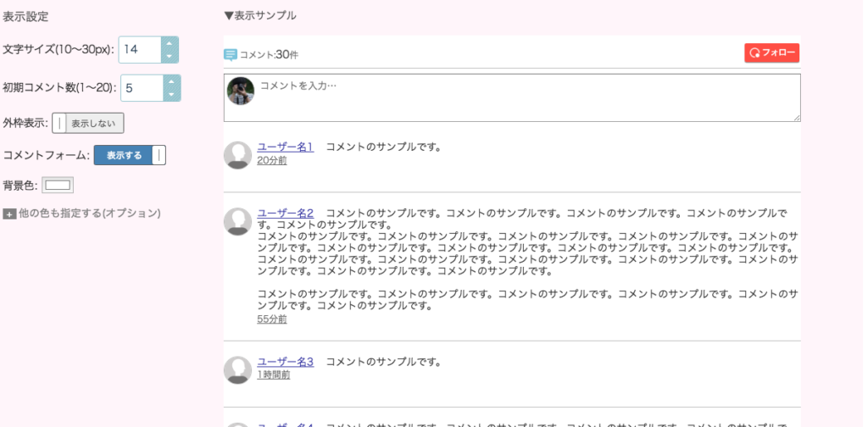The image size is (868, 427).
Task: Open the ユーザー名1 profile link
Action: (x=285, y=147)
